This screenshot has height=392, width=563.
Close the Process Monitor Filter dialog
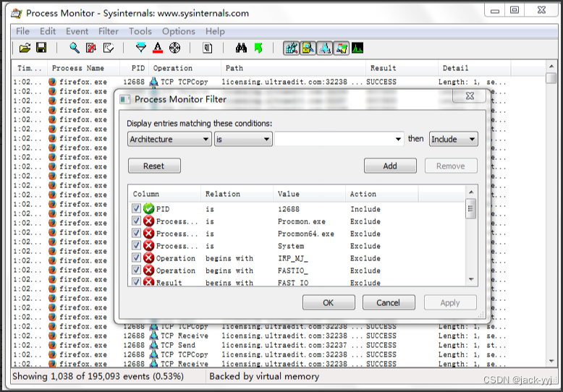coord(469,96)
